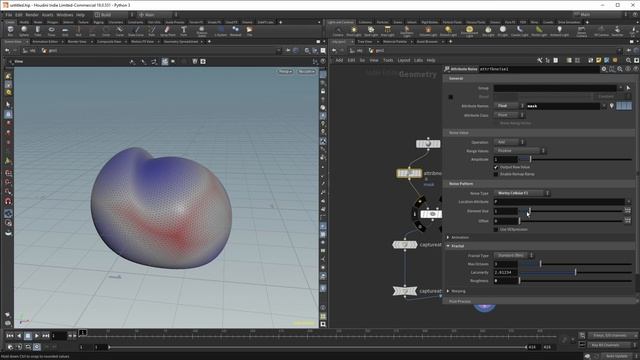Switch to the Material Palette tab
Screen dimensions: 640x360
(x=394, y=42)
